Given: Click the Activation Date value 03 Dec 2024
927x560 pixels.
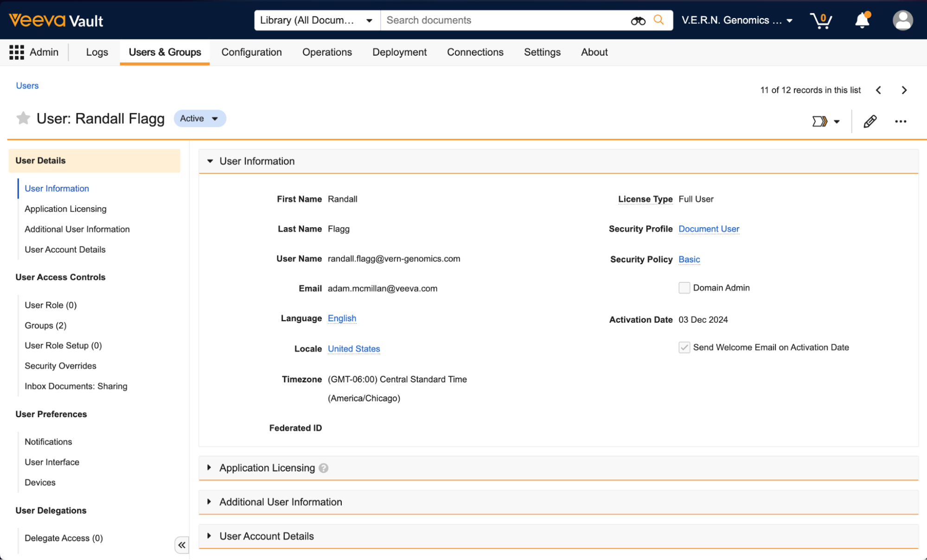Looking at the screenshot, I should click(x=703, y=320).
